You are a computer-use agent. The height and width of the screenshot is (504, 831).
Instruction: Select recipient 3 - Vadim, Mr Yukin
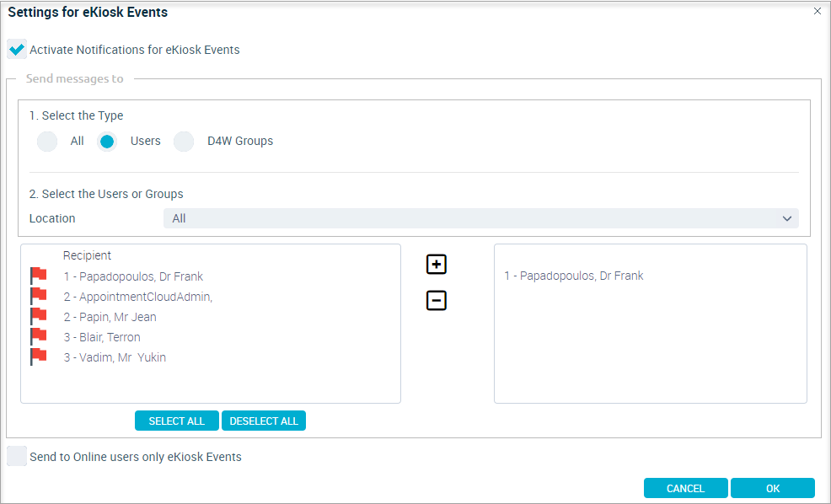[115, 357]
